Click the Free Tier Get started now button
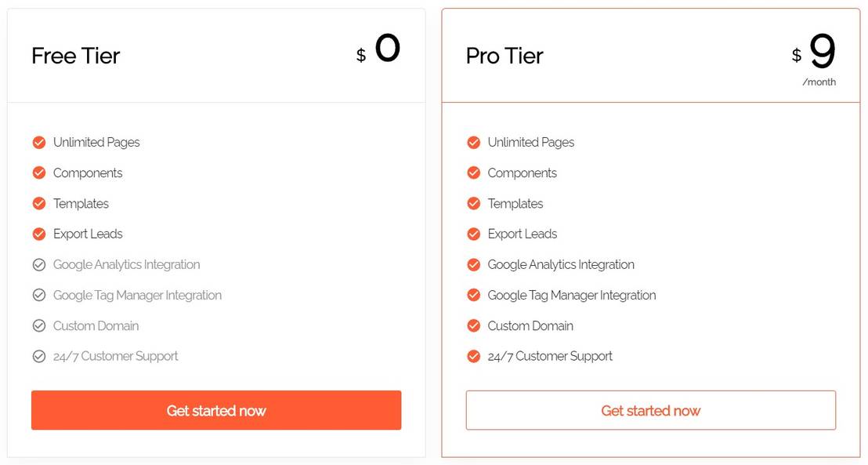868x465 pixels. 216,410
